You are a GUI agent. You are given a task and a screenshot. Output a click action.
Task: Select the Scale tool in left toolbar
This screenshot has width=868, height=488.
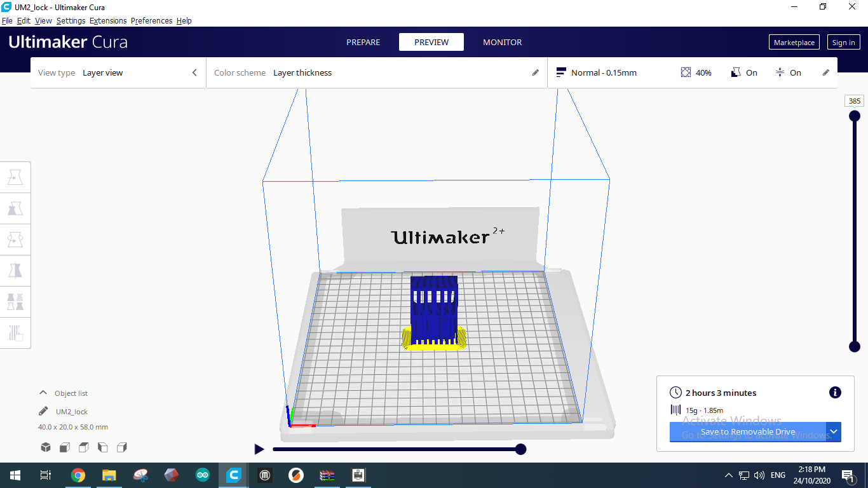[15, 208]
